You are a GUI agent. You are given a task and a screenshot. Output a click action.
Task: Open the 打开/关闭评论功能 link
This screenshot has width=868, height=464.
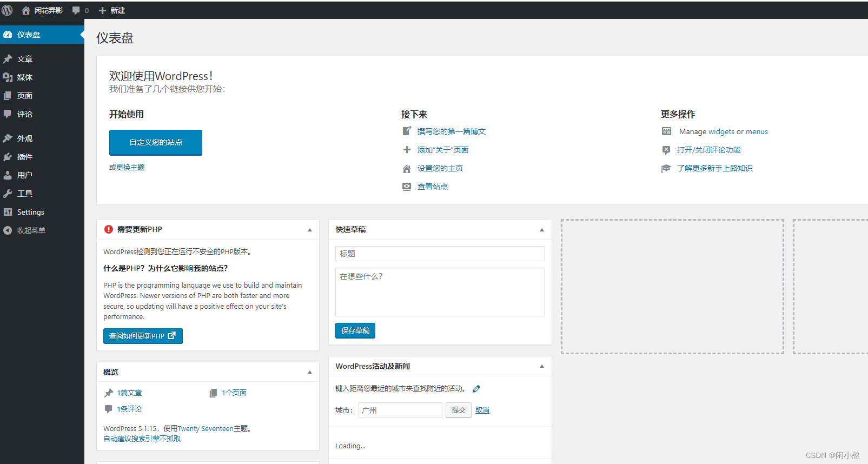pyautogui.click(x=709, y=150)
